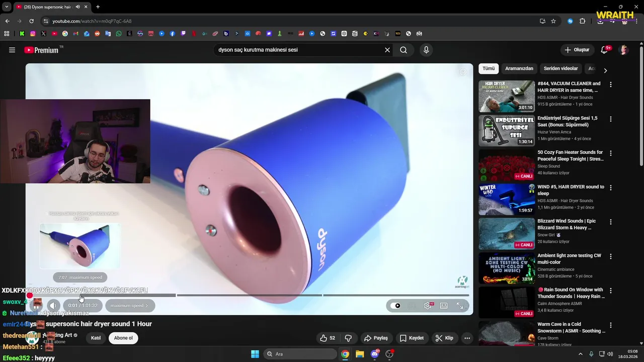644x362 pixels.
Task: Select the Seriden videolar filter chip
Action: (x=560, y=68)
